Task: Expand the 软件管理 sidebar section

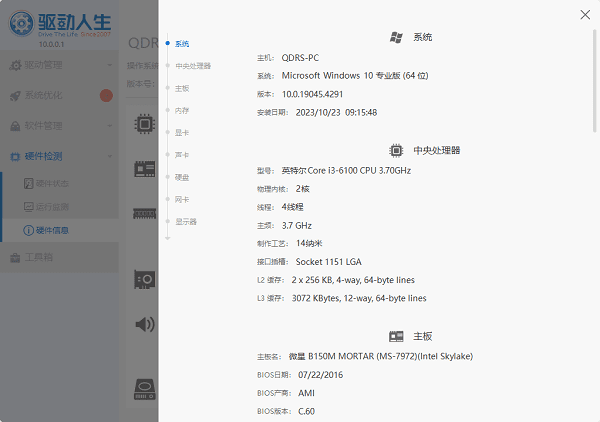Action: pos(60,126)
